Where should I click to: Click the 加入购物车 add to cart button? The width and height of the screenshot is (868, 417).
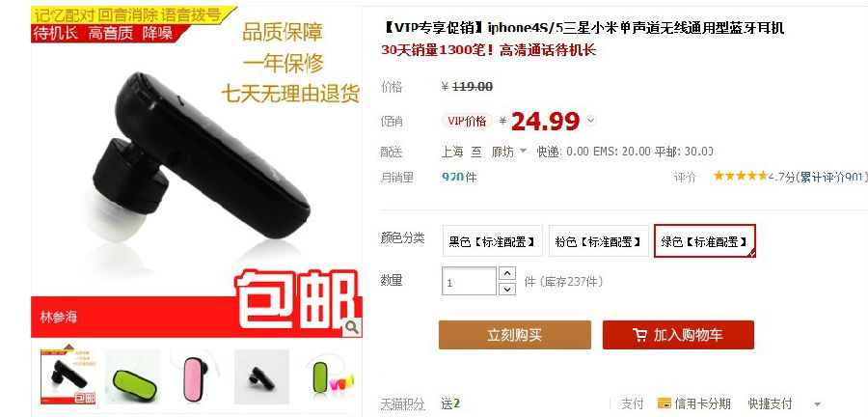pos(678,335)
